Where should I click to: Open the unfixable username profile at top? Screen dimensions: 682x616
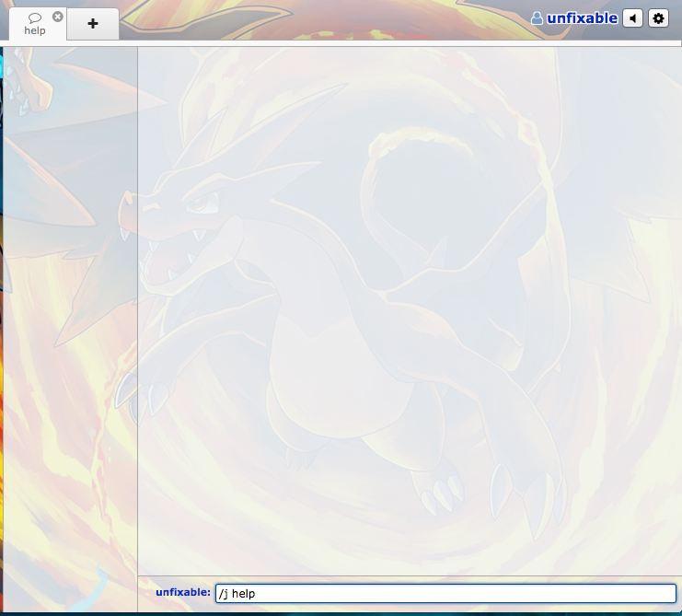point(582,18)
